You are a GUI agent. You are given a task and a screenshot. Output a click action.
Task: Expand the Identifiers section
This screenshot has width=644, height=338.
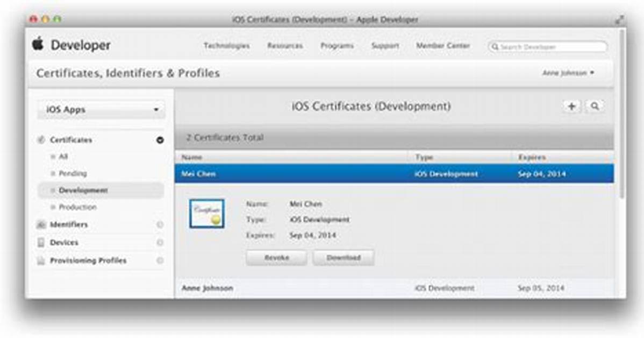160,224
